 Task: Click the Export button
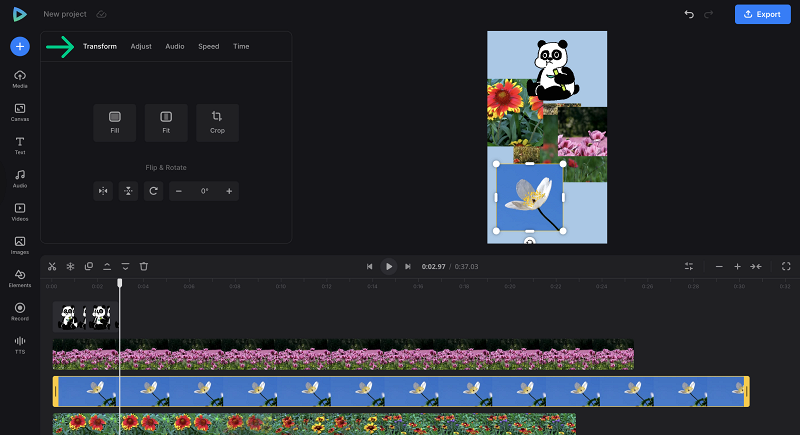pyautogui.click(x=763, y=14)
